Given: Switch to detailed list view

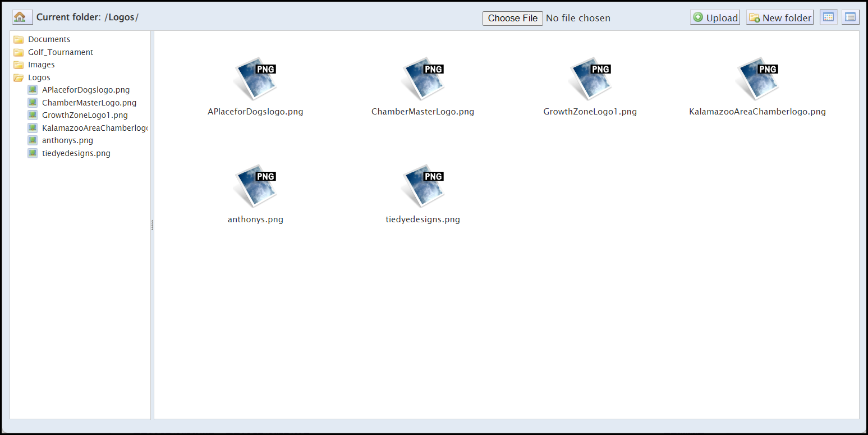Looking at the screenshot, I should coord(850,17).
